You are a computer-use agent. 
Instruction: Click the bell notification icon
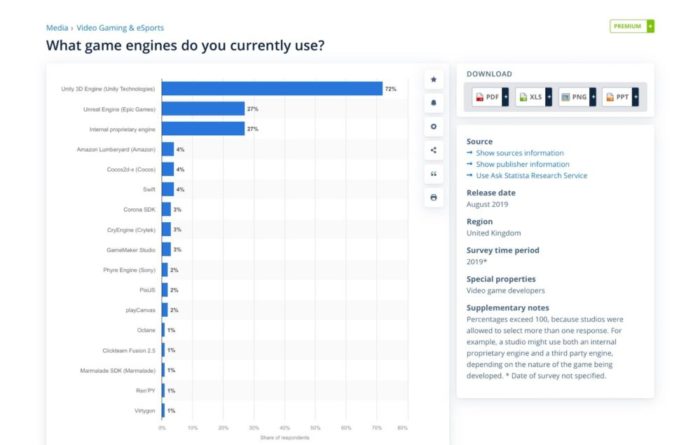[433, 103]
